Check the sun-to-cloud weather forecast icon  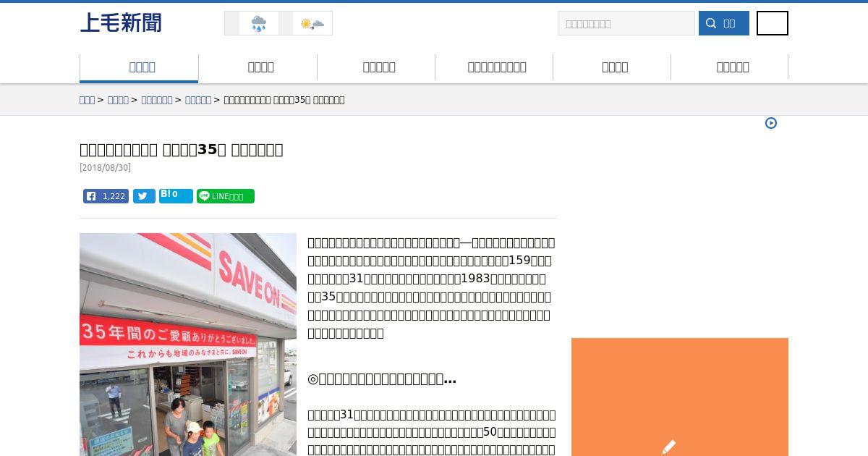pyautogui.click(x=312, y=24)
